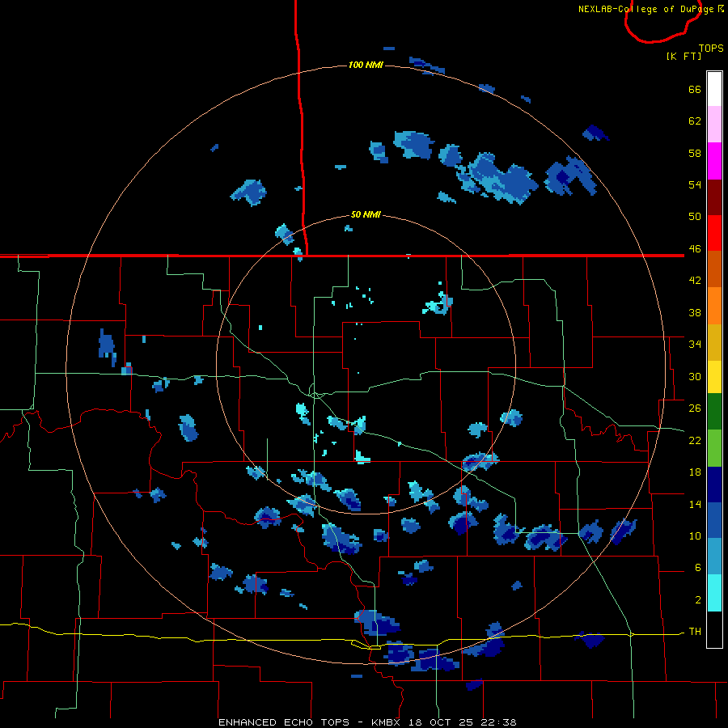
Task: Click the '66' legend value
Action: (x=695, y=89)
